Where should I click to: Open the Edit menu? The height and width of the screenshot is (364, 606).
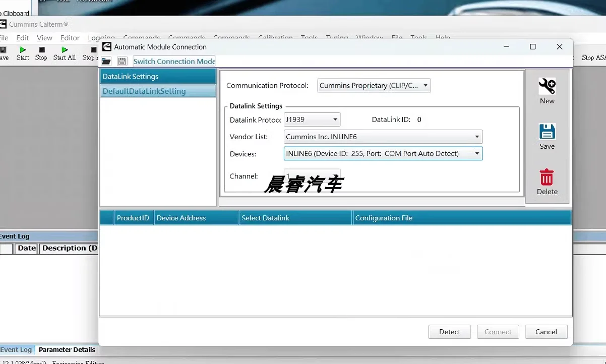tap(22, 38)
